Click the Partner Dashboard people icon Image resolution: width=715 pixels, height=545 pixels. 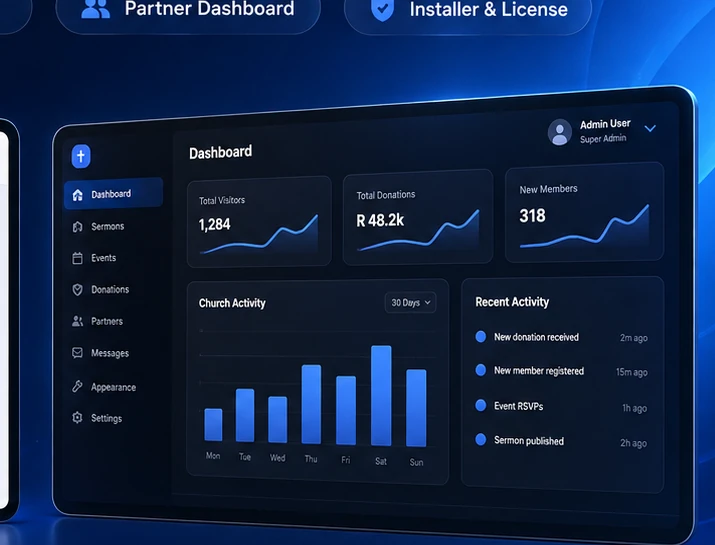pyautogui.click(x=95, y=8)
